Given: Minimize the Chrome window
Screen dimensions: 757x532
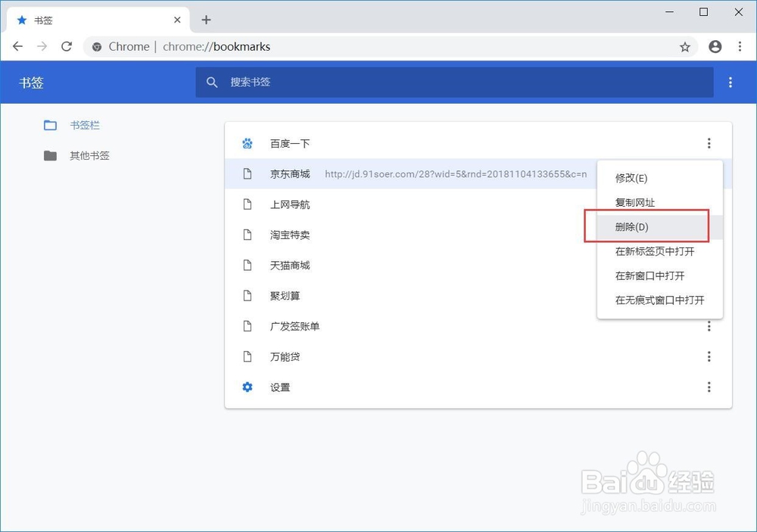Looking at the screenshot, I should point(669,12).
